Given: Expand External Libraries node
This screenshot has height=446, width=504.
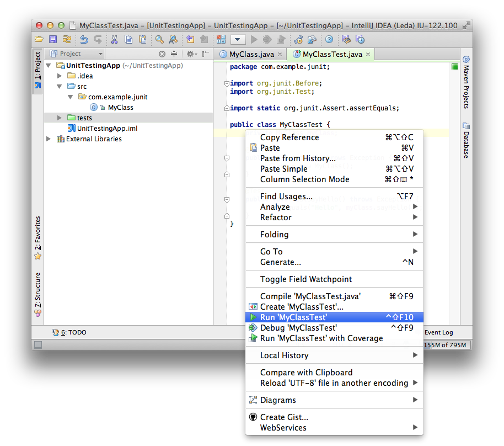Looking at the screenshot, I should coord(49,139).
